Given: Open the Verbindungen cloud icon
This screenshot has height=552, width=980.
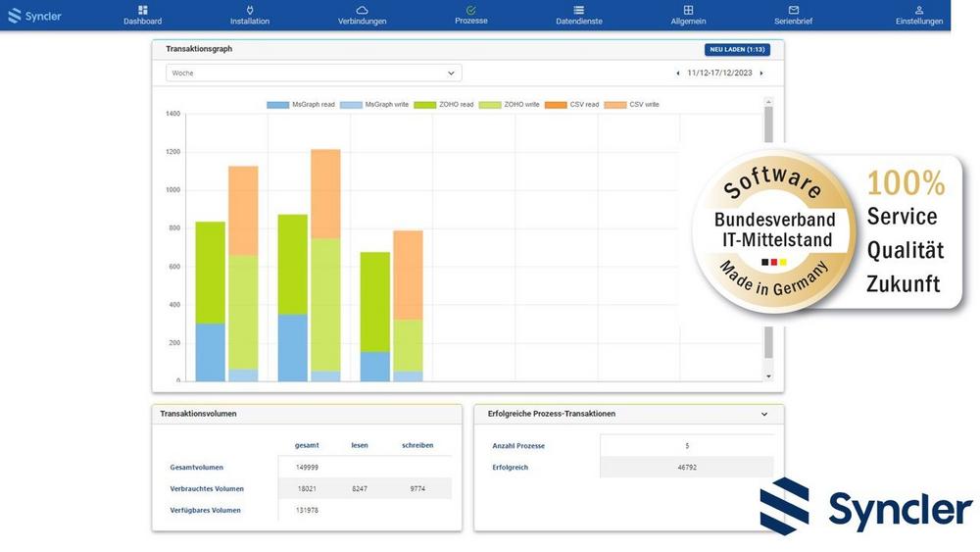Looking at the screenshot, I should pyautogui.click(x=362, y=10).
